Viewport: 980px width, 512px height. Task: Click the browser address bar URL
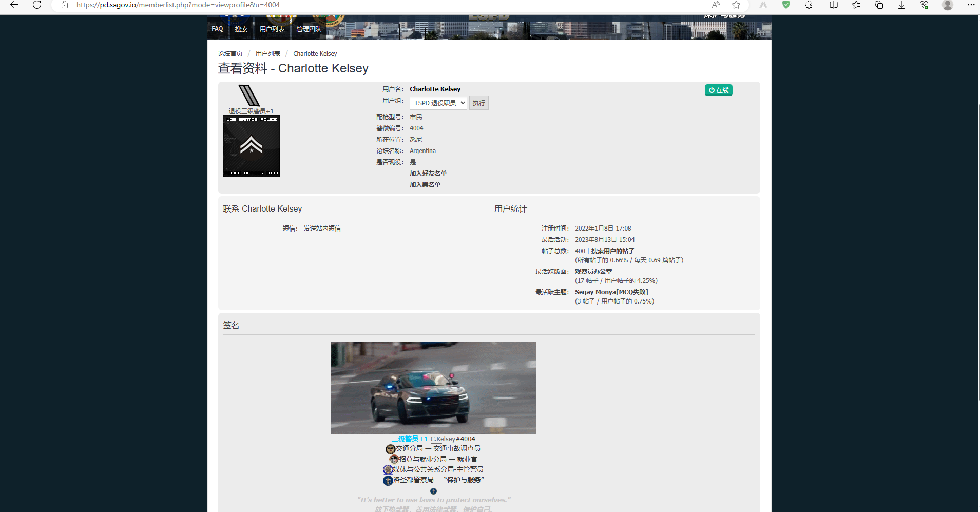click(x=178, y=5)
